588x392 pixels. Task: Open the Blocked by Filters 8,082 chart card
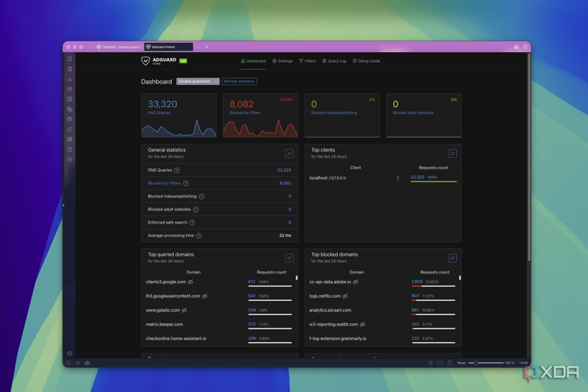click(x=260, y=116)
